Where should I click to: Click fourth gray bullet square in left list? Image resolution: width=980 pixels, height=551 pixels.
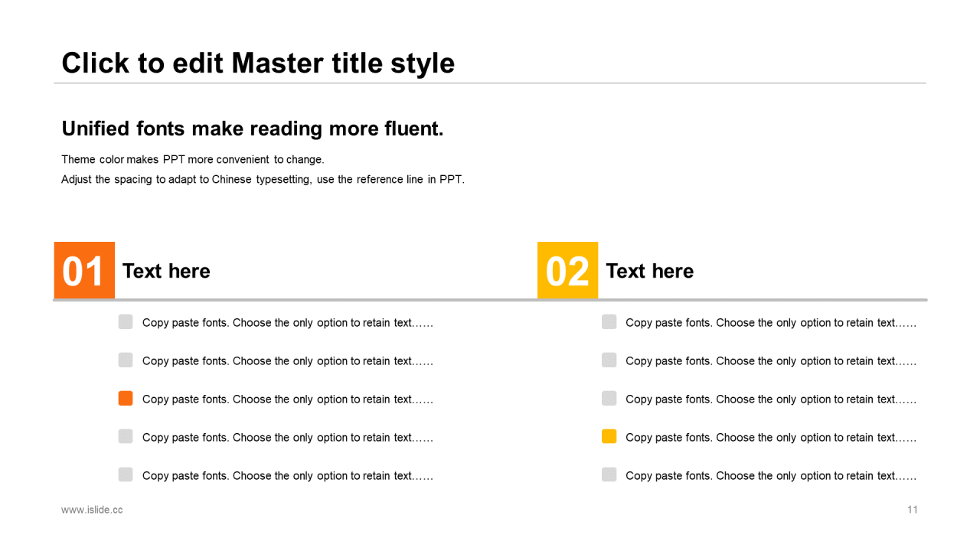126,436
